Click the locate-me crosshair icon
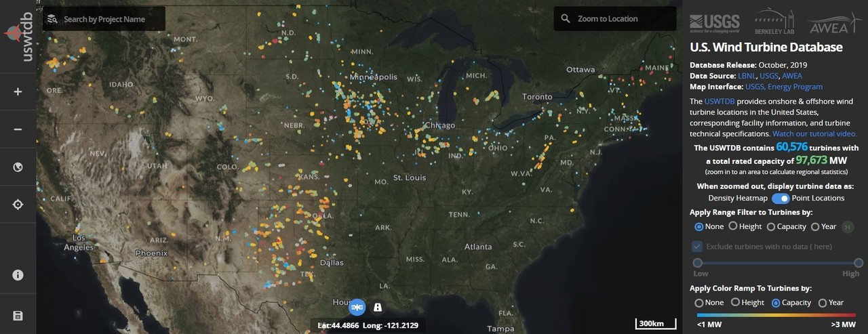 [18, 205]
